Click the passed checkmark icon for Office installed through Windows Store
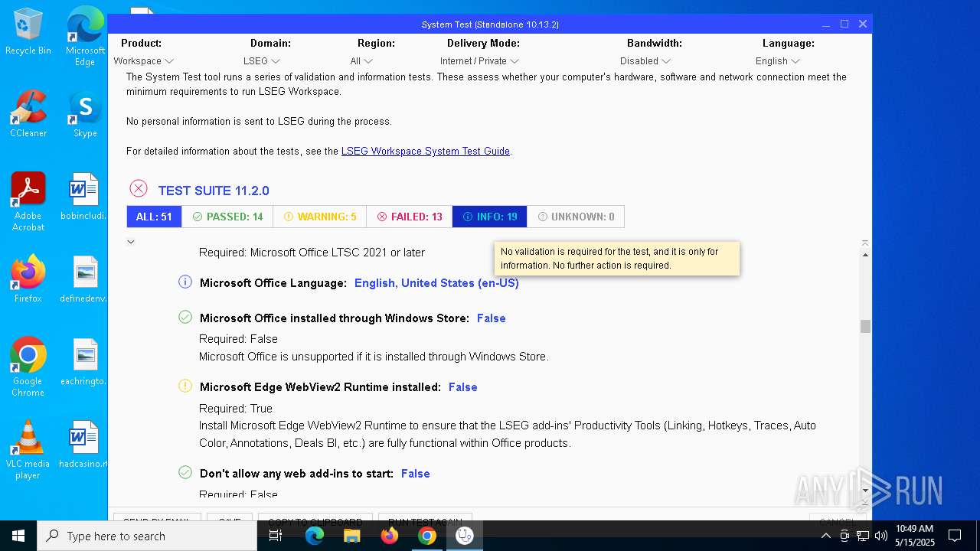The image size is (980, 551). point(185,317)
